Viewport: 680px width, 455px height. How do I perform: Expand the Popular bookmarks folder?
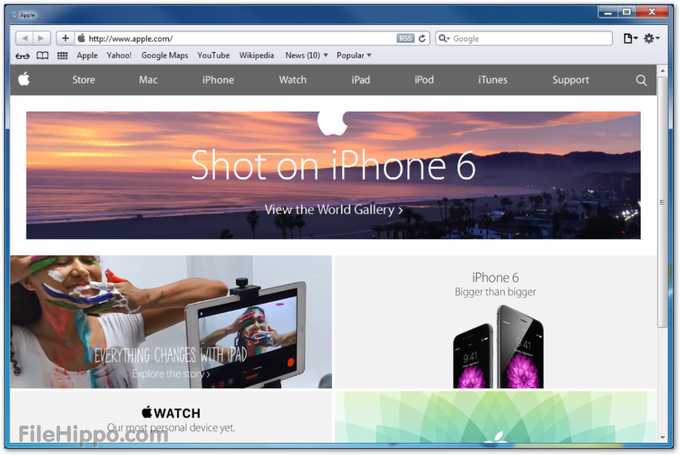pyautogui.click(x=354, y=56)
